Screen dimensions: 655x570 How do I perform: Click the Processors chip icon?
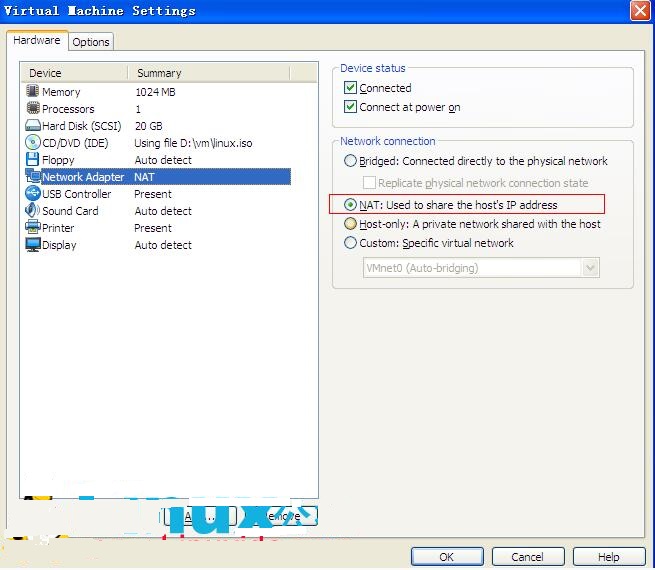(x=33, y=108)
